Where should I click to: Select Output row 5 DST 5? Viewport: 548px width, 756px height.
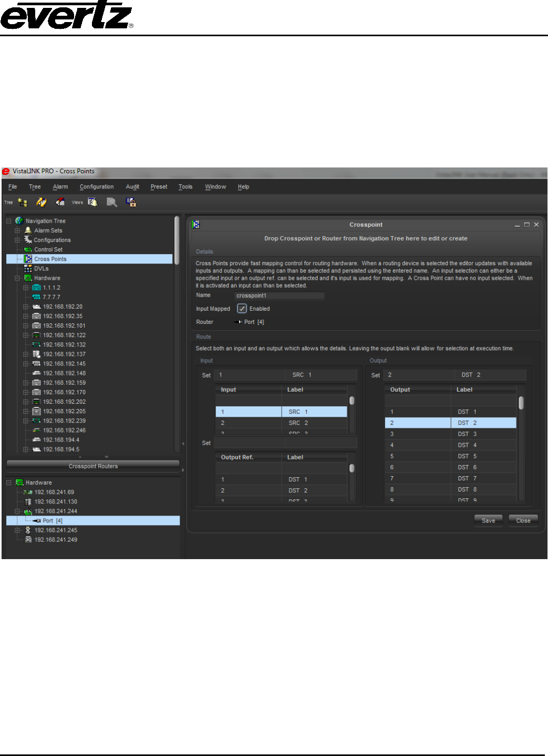451,456
